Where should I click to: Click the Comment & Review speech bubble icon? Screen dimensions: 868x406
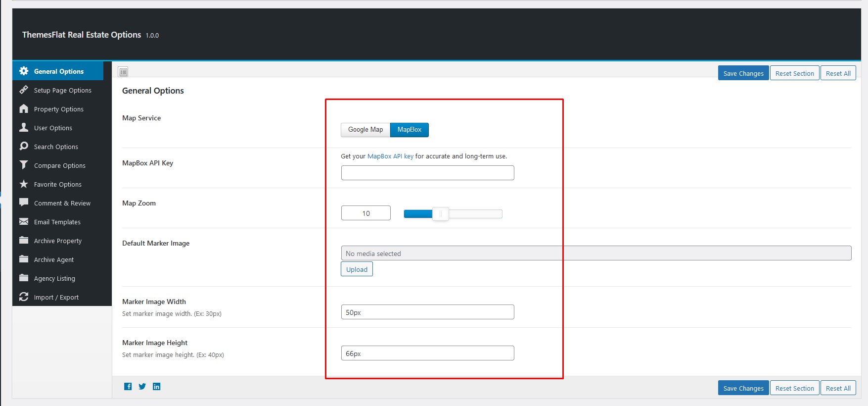tap(24, 203)
